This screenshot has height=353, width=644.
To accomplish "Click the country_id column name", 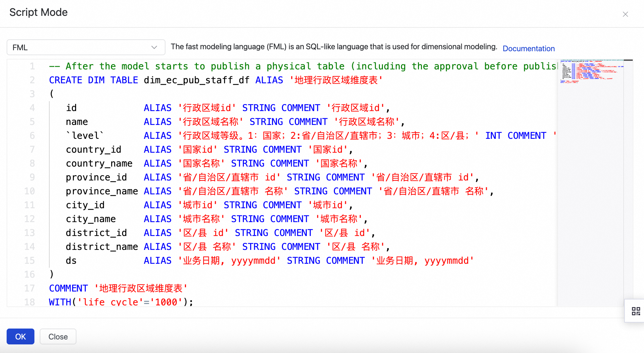I will coord(94,149).
